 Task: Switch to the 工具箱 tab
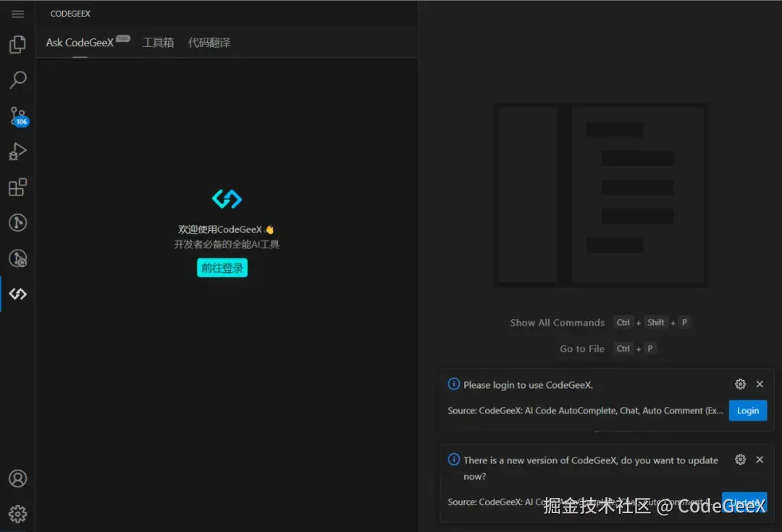[158, 43]
